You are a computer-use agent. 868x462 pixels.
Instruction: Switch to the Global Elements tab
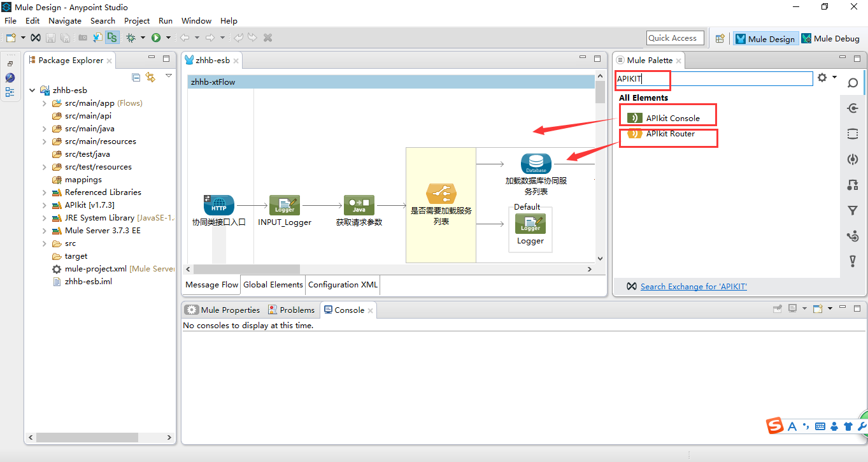(x=273, y=285)
